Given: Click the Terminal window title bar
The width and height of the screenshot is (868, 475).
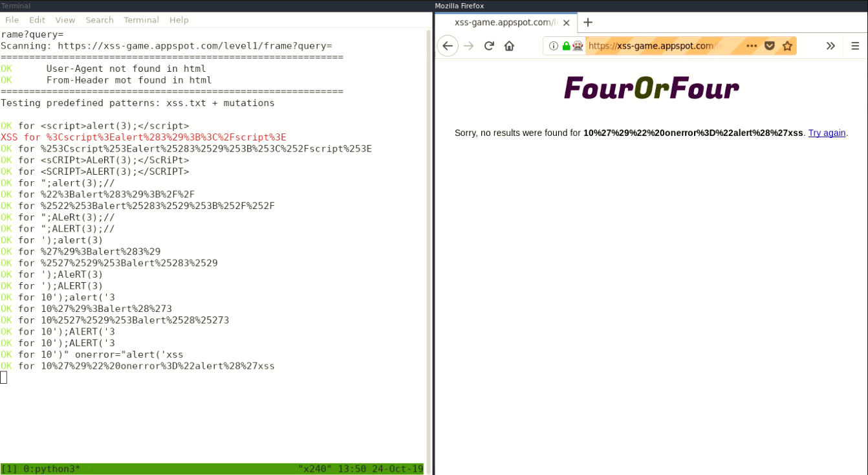Looking at the screenshot, I should point(216,6).
